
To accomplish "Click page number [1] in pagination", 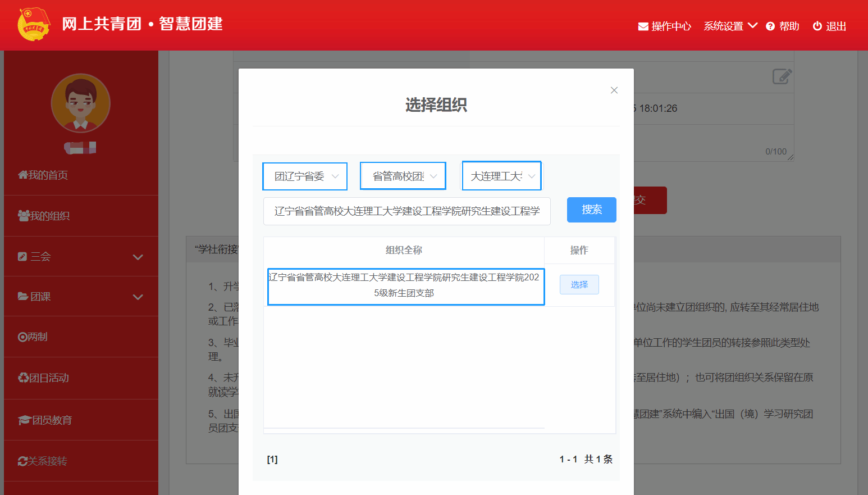I will [x=272, y=460].
